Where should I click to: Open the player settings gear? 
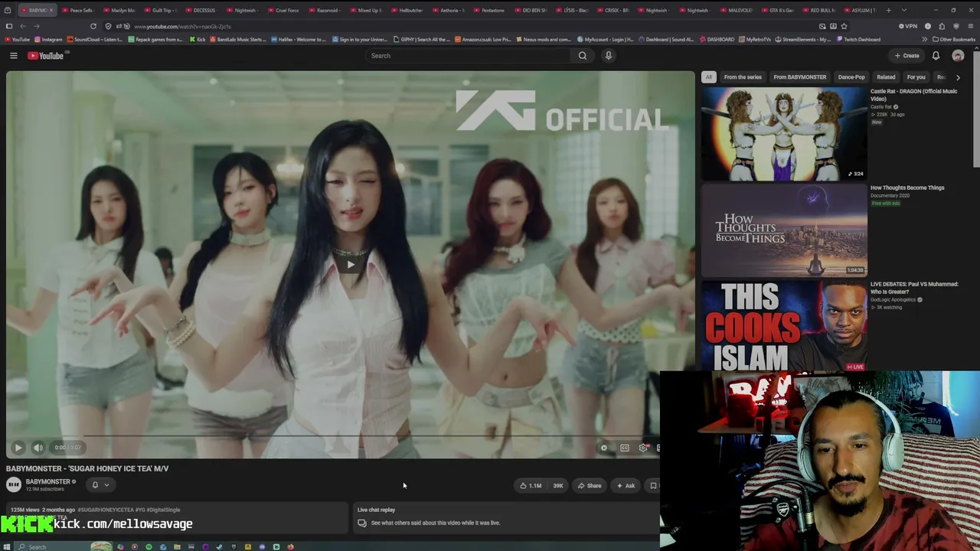(x=643, y=448)
